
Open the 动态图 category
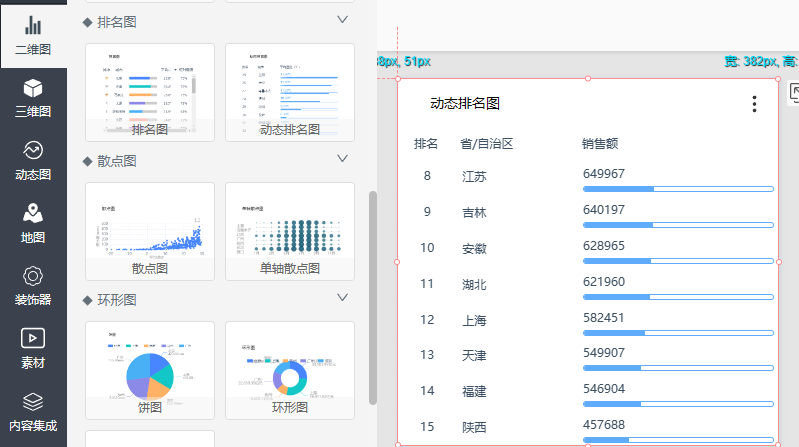[x=33, y=160]
